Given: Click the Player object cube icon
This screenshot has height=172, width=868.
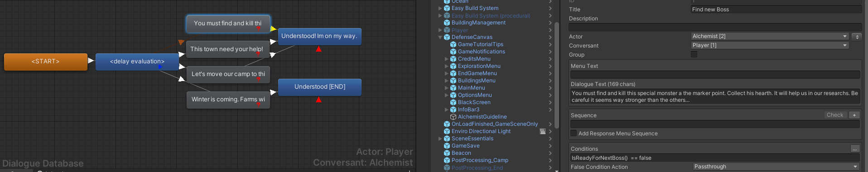Looking at the screenshot, I should click(447, 30).
